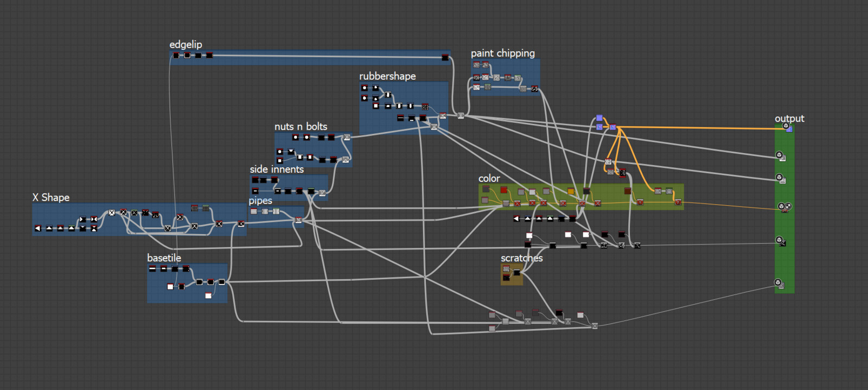The width and height of the screenshot is (868, 390).
Task: Select the paint chipping frame title
Action: [503, 53]
